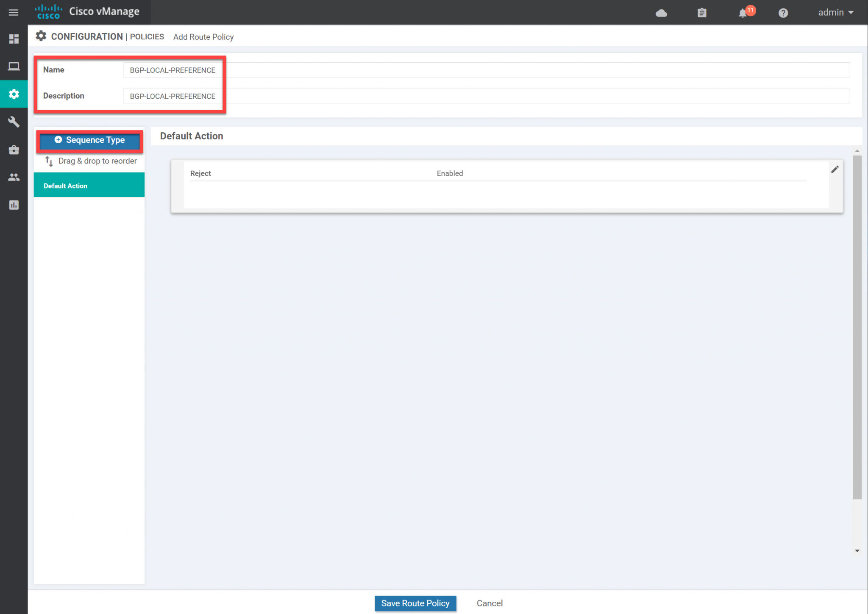Click the Name input field
Image resolution: width=868 pixels, height=614 pixels.
tap(486, 70)
